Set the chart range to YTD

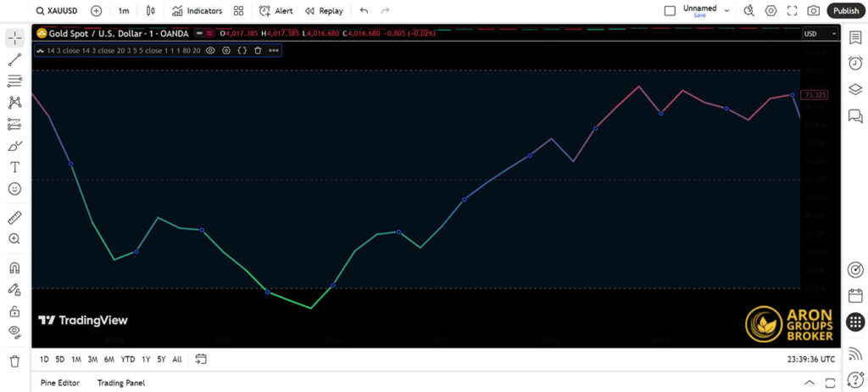(x=128, y=359)
